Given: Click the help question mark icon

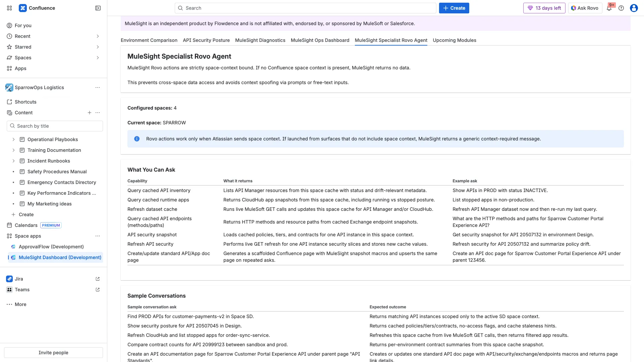Looking at the screenshot, I should [621, 8].
